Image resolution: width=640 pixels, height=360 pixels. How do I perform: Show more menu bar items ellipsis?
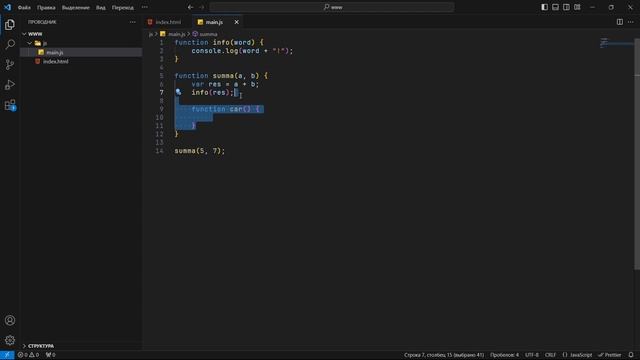point(144,7)
